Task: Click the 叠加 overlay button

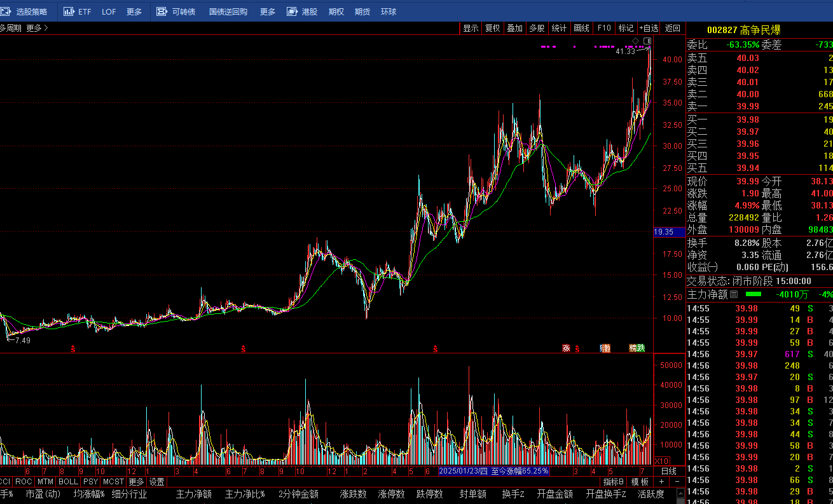Action: [514, 28]
